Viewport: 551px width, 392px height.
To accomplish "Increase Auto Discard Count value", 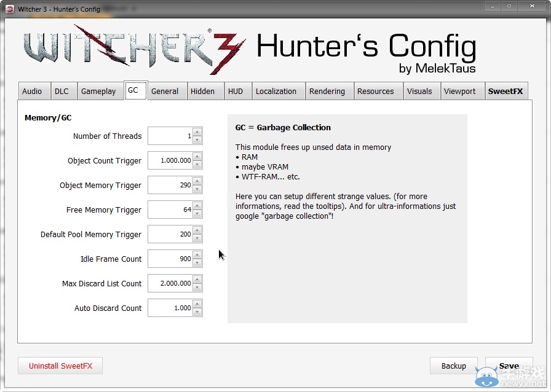I will [197, 304].
